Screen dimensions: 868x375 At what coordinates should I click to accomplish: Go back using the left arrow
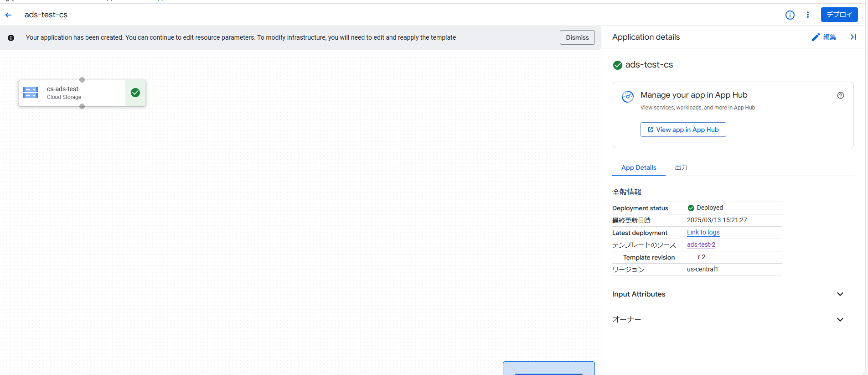[8, 15]
